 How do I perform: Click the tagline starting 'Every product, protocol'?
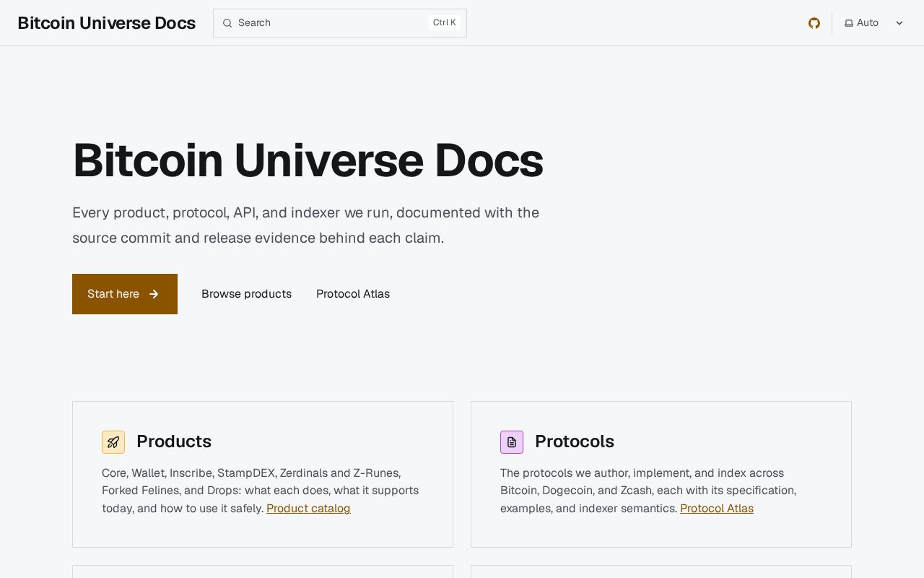coord(305,225)
